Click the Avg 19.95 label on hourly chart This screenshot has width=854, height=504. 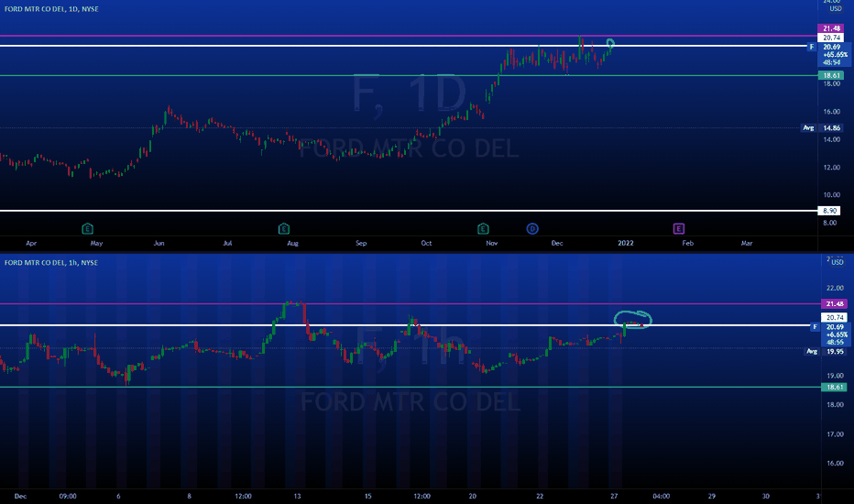tap(827, 352)
